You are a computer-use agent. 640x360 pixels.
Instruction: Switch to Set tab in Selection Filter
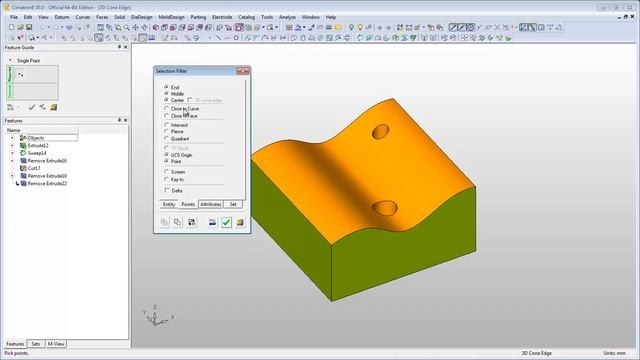(x=233, y=204)
